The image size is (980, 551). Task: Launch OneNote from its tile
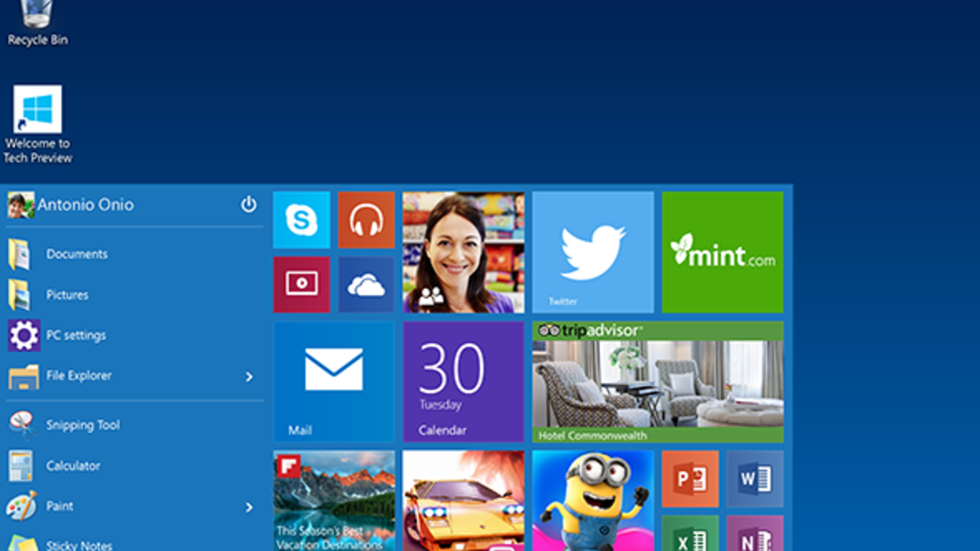(x=755, y=533)
